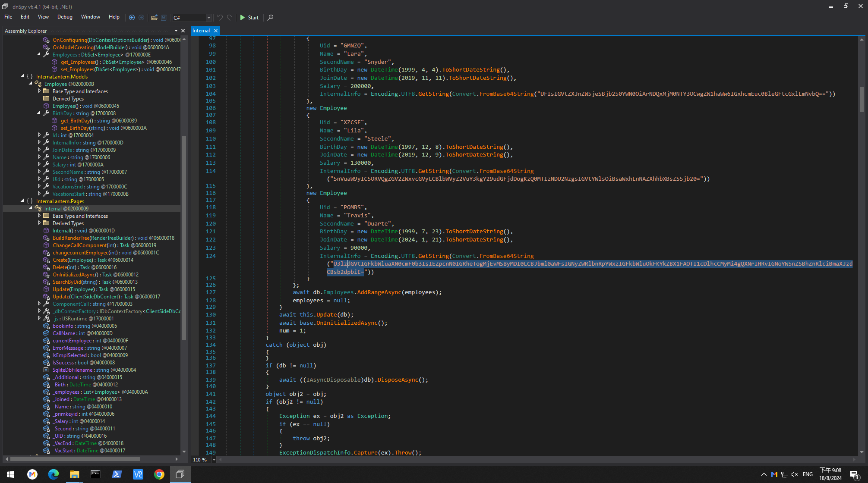Click the set_BirthDay method icon
Screen dimensions: 868x483
point(54,128)
